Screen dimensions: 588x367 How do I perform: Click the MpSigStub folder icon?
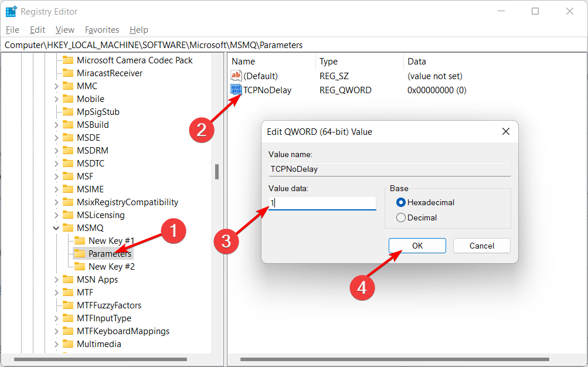68,112
